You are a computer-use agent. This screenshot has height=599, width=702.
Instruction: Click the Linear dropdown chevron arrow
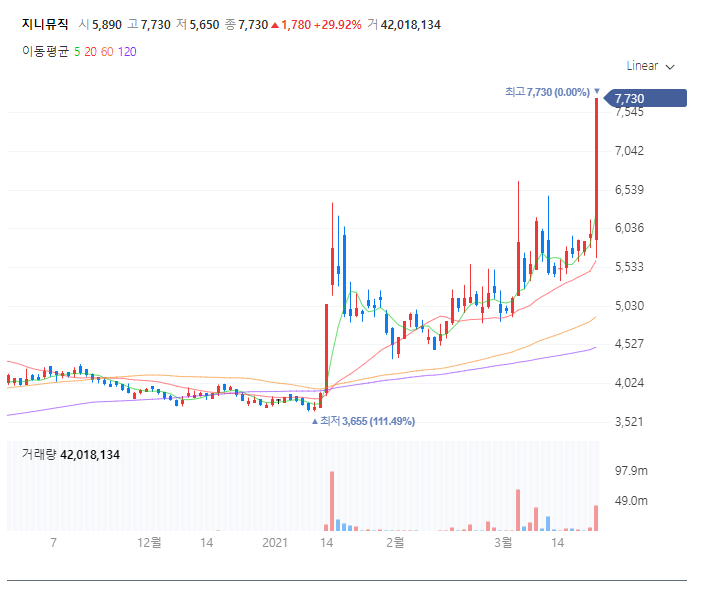click(670, 67)
